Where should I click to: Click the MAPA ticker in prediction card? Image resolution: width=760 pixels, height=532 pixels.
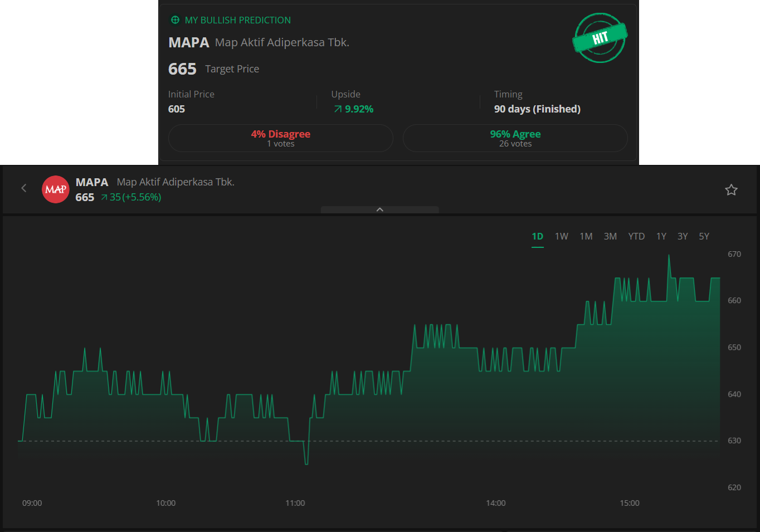[x=189, y=43]
